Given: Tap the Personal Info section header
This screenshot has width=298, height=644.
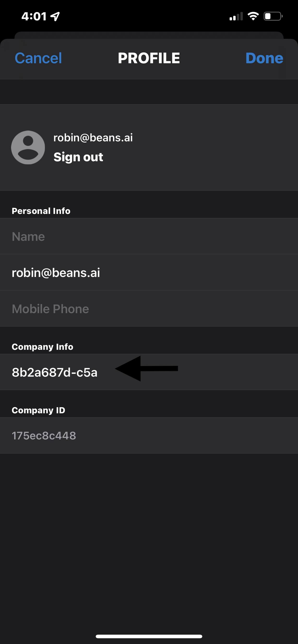Looking at the screenshot, I should (x=41, y=211).
